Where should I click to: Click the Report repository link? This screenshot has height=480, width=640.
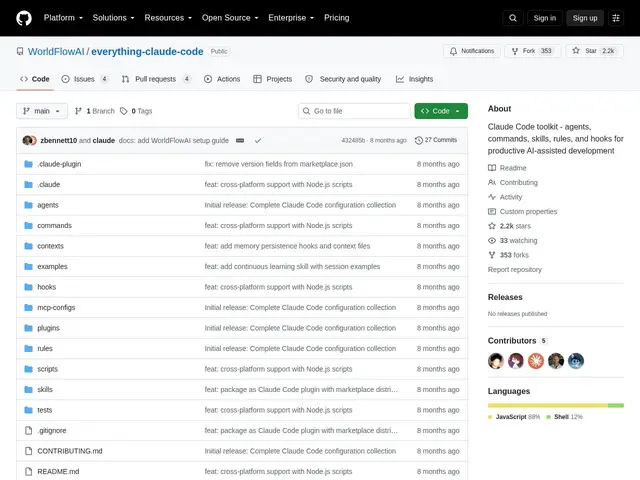click(x=515, y=269)
